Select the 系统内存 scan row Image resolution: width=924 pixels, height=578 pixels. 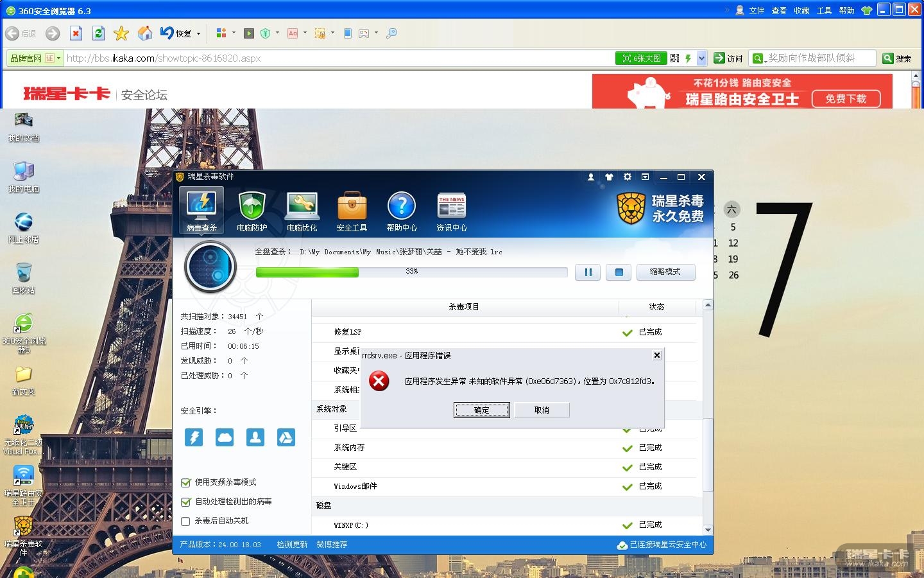click(x=504, y=448)
